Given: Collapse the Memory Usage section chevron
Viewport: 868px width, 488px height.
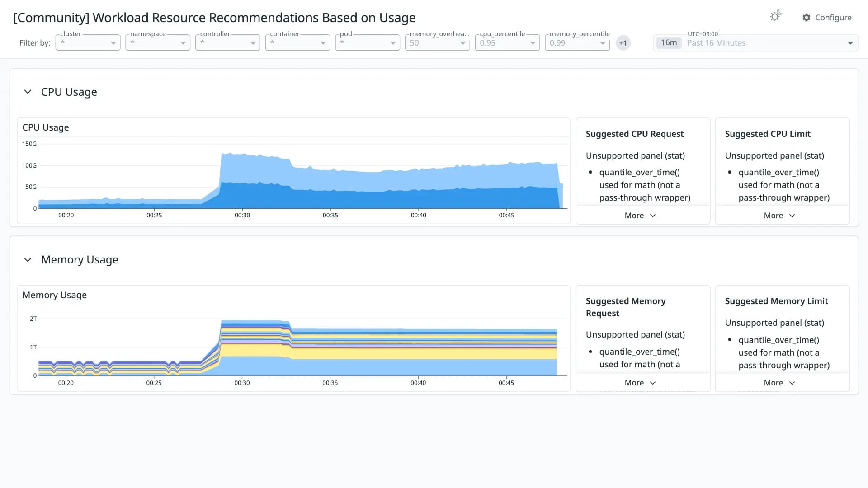Looking at the screenshot, I should coord(28,260).
